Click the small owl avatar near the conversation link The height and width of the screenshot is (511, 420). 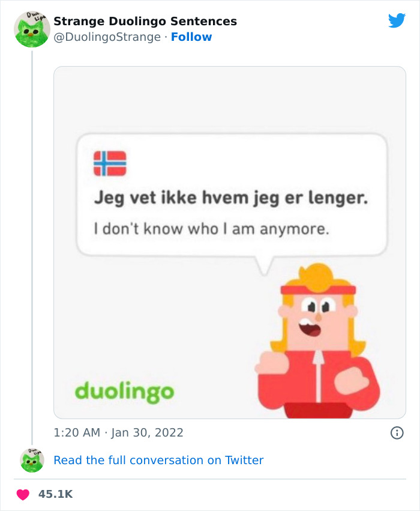(x=31, y=459)
